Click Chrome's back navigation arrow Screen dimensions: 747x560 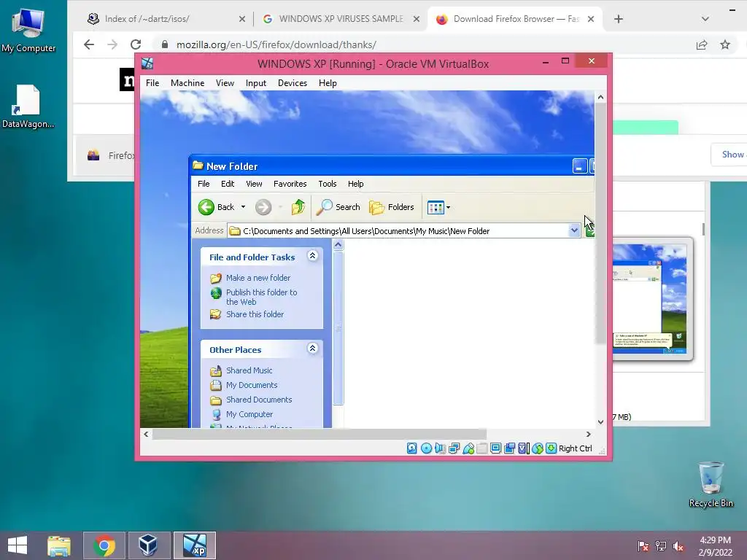coord(89,44)
